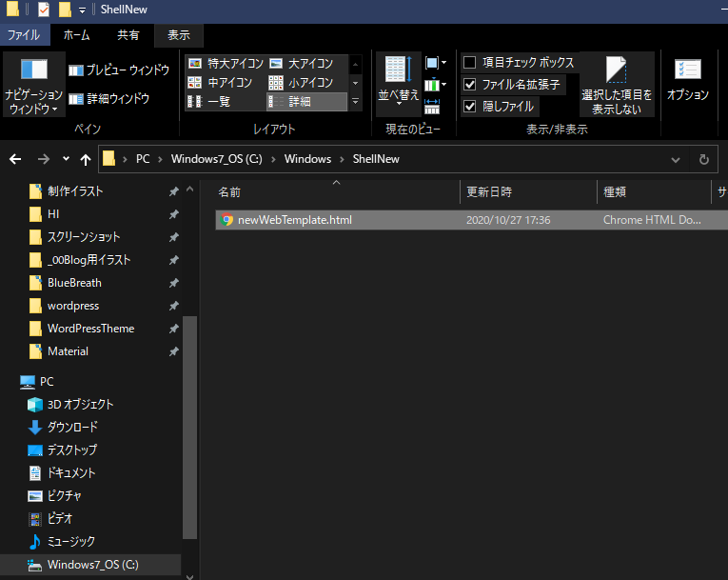Switch to medium icons layout (中アイコン)
The width and height of the screenshot is (728, 580).
(220, 83)
